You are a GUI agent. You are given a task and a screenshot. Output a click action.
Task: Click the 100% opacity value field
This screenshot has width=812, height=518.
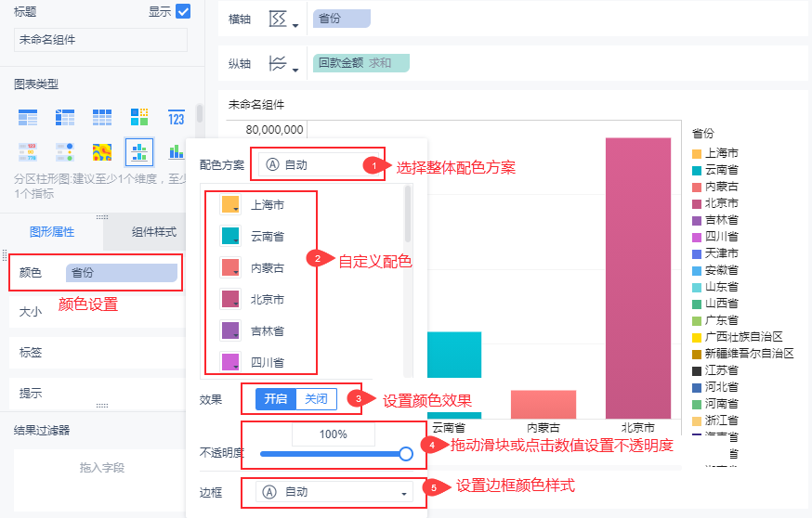[334, 434]
